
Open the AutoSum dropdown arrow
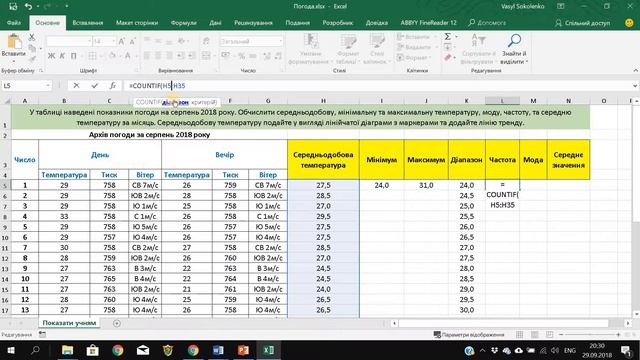point(456,36)
